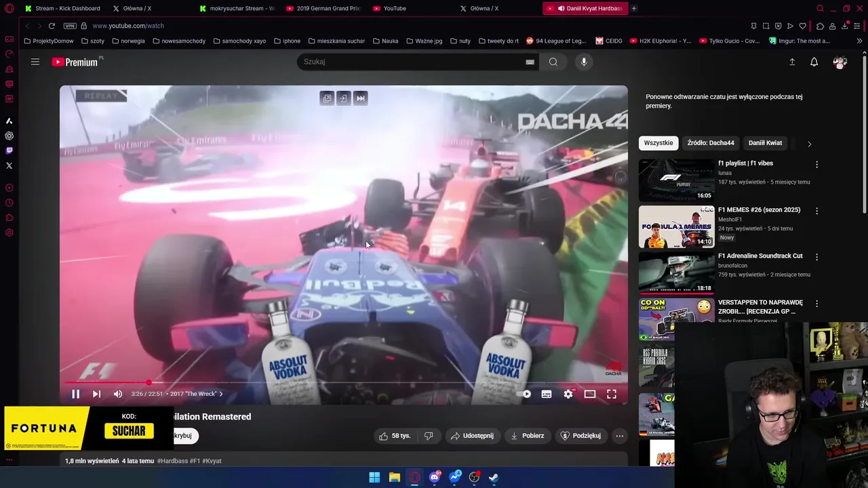Viewport: 868px width, 488px height.
Task: Pause the video with the player pause button
Action: tap(75, 394)
